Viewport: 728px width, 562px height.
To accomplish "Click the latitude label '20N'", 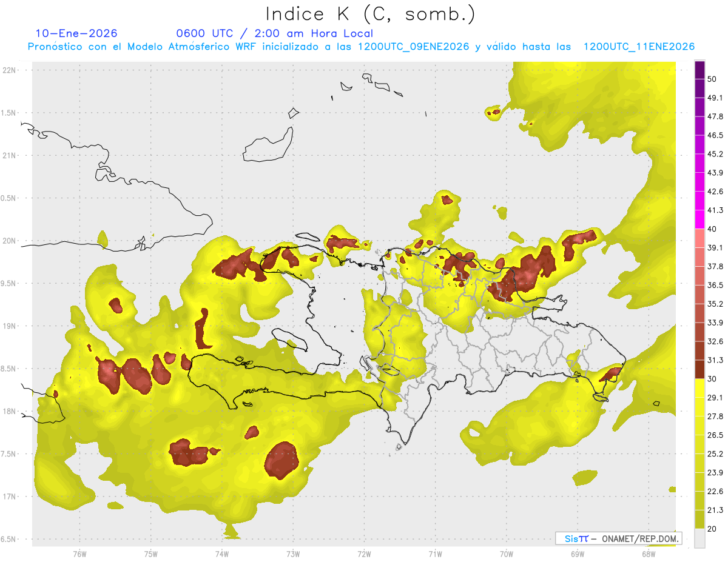I will (x=8, y=241).
